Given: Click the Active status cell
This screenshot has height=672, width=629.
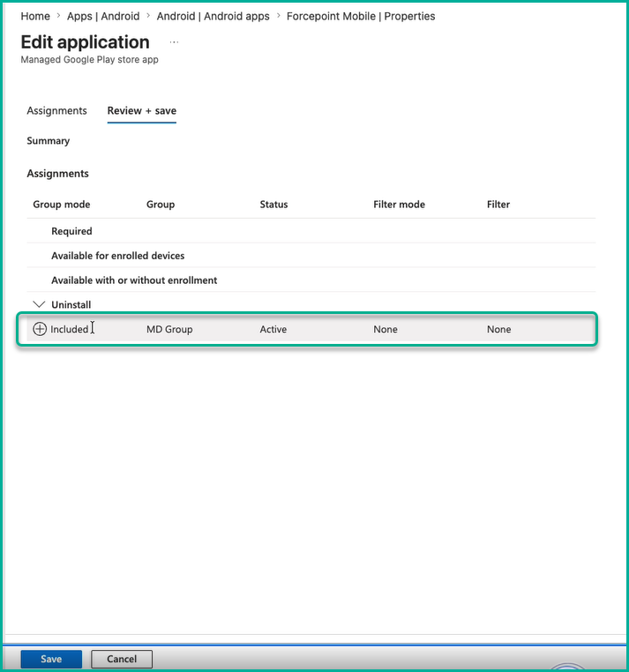Looking at the screenshot, I should pos(273,329).
